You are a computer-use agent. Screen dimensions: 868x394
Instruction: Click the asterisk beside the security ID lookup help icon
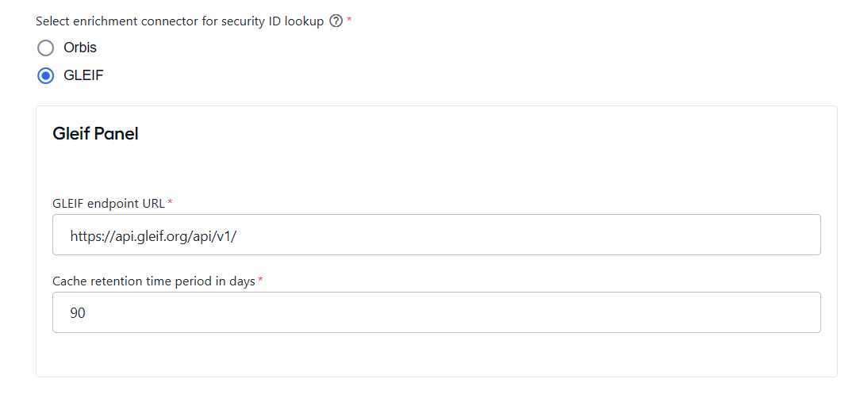[349, 20]
